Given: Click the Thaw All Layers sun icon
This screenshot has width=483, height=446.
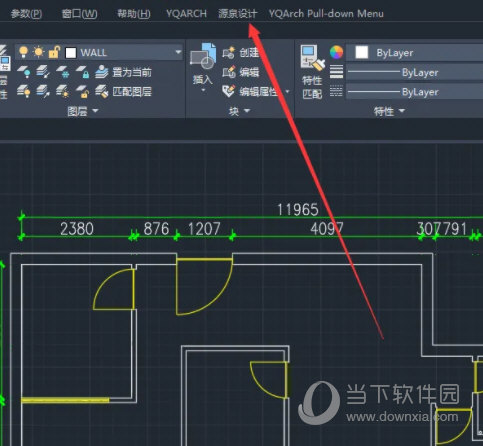Looking at the screenshot, I should coord(63,91).
